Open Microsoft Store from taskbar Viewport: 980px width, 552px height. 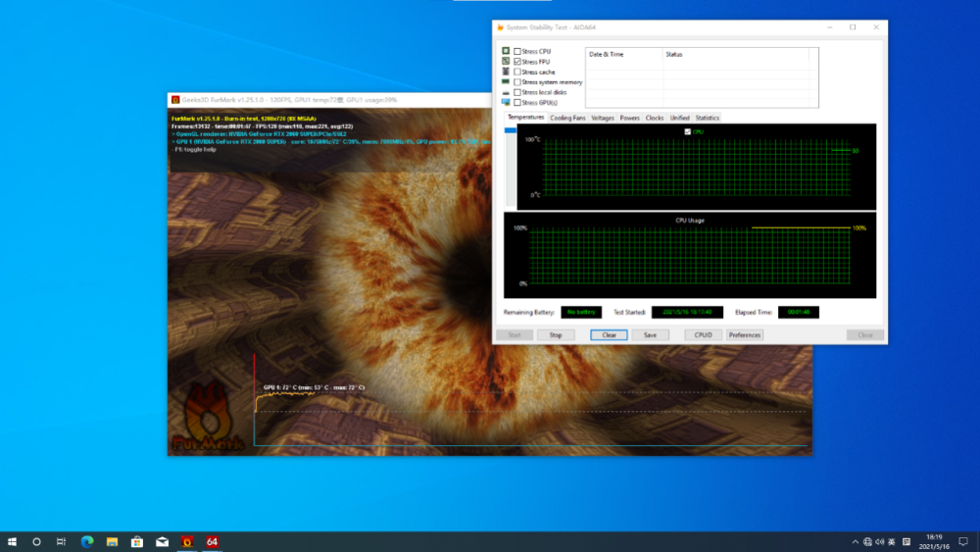[x=137, y=542]
